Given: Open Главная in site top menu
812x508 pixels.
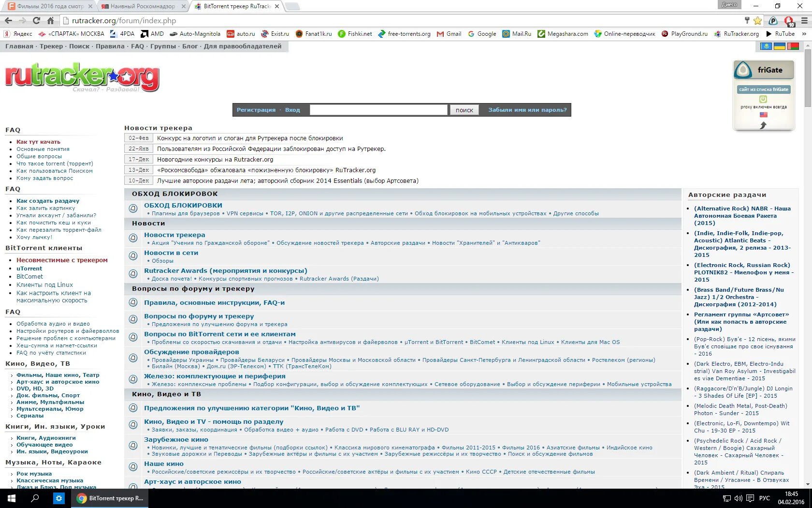Looking at the screenshot, I should tap(19, 46).
